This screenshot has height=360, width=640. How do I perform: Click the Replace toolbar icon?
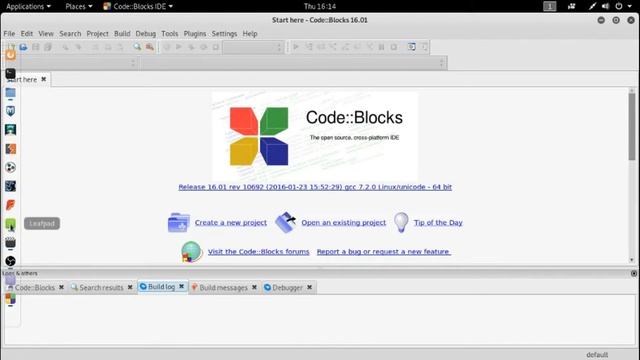(x=150, y=47)
